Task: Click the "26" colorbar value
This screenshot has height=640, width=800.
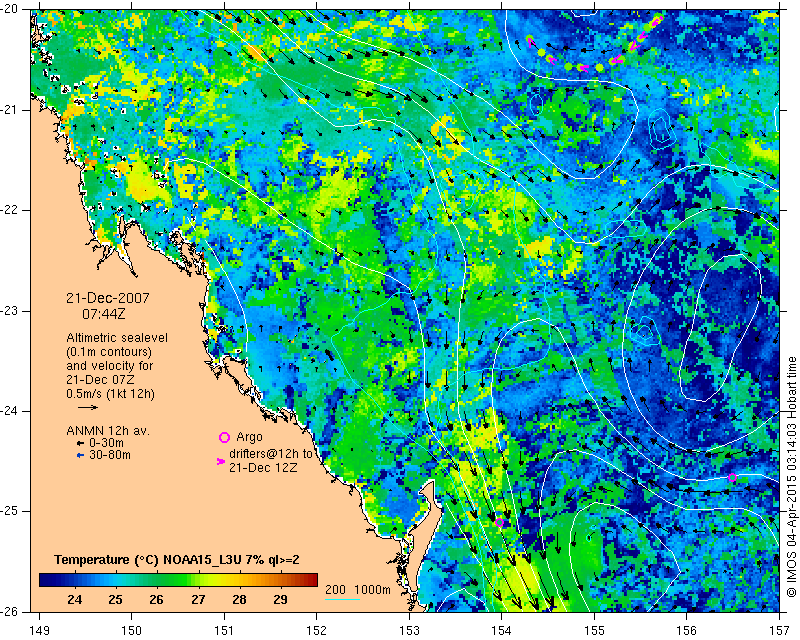Action: click(x=156, y=600)
